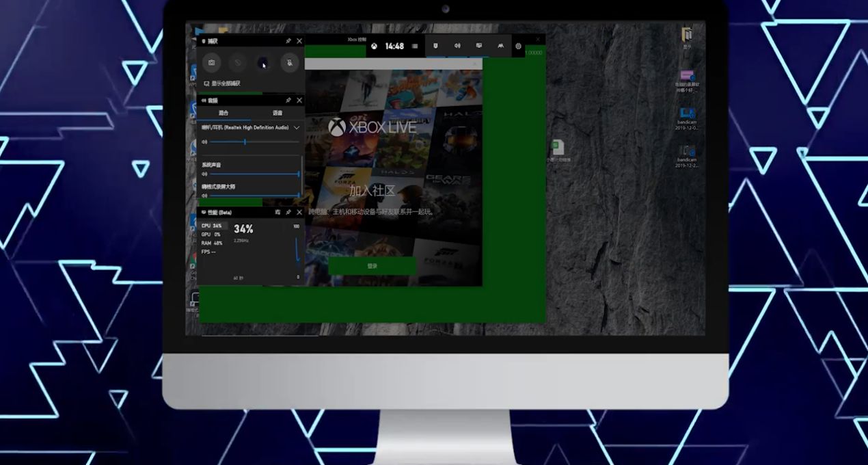Image resolution: width=868 pixels, height=465 pixels.
Task: Take a screenshot with the camera button
Action: pyautogui.click(x=211, y=63)
